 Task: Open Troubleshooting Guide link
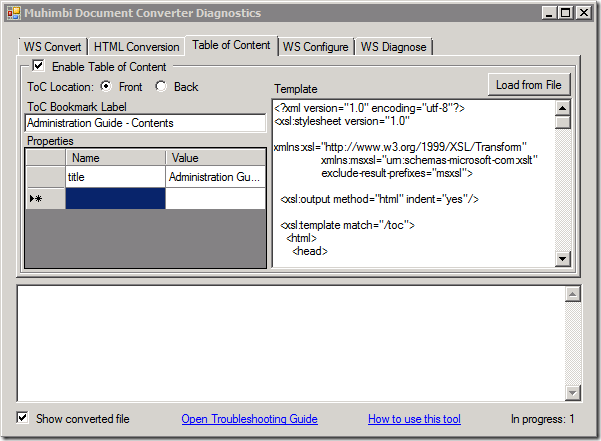click(x=249, y=419)
